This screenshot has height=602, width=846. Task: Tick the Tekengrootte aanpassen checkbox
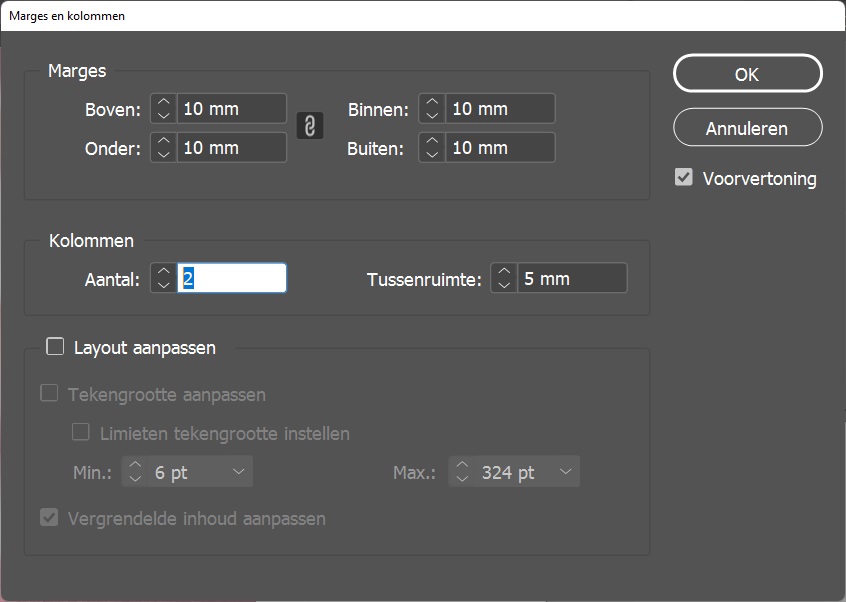(49, 393)
